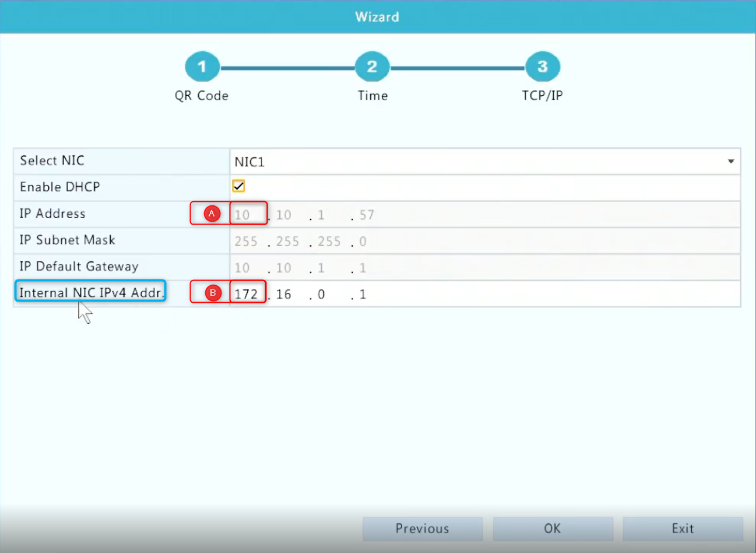
Task: Click the Default Gateway last octet 1
Action: (x=363, y=268)
